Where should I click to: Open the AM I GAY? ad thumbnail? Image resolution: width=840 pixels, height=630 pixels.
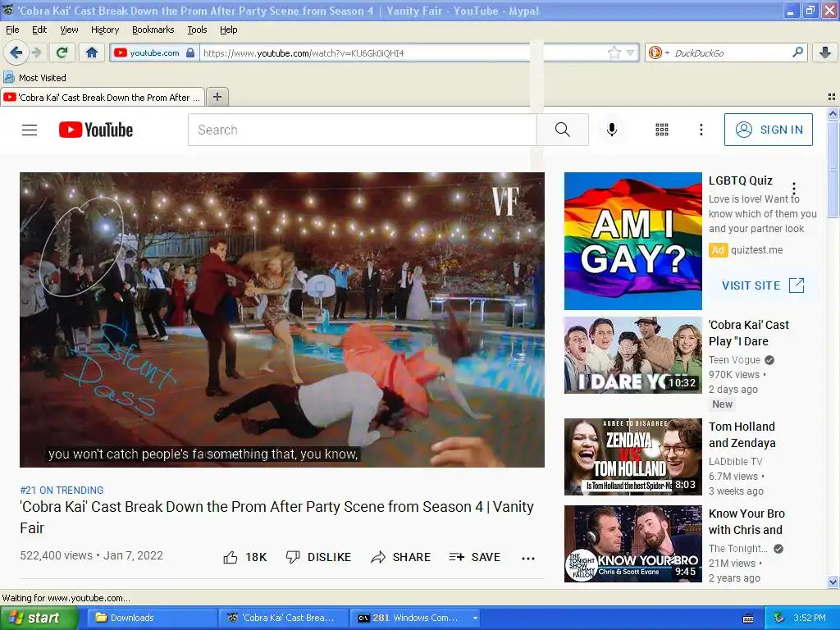tap(632, 241)
